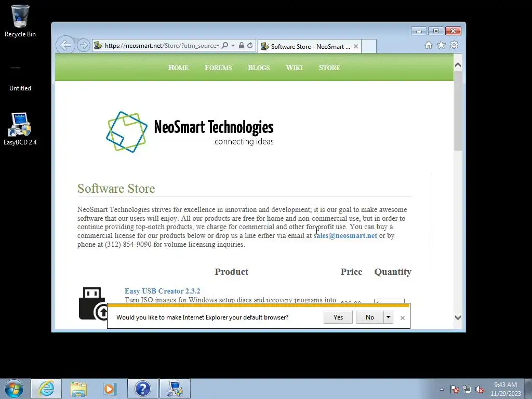The width and height of the screenshot is (532, 399).
Task: Click the scrollbar down arrow
Action: click(x=458, y=317)
